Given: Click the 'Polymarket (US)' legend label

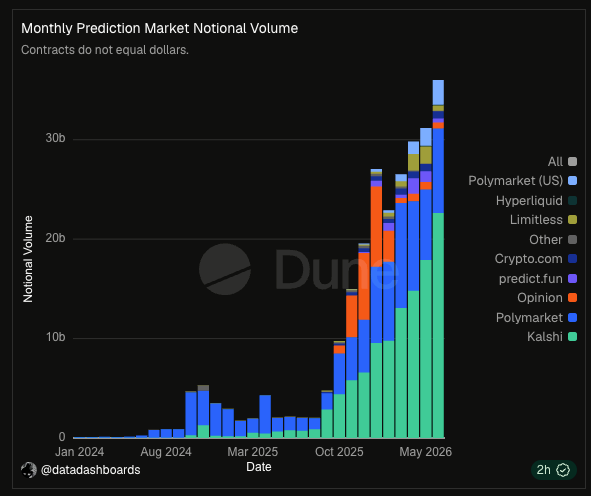Looking at the screenshot, I should (515, 181).
